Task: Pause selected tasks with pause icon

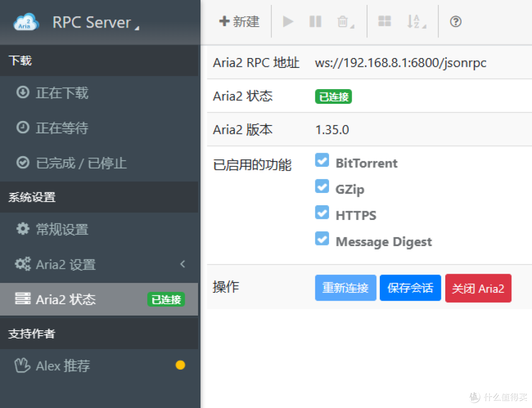Action: tap(316, 22)
